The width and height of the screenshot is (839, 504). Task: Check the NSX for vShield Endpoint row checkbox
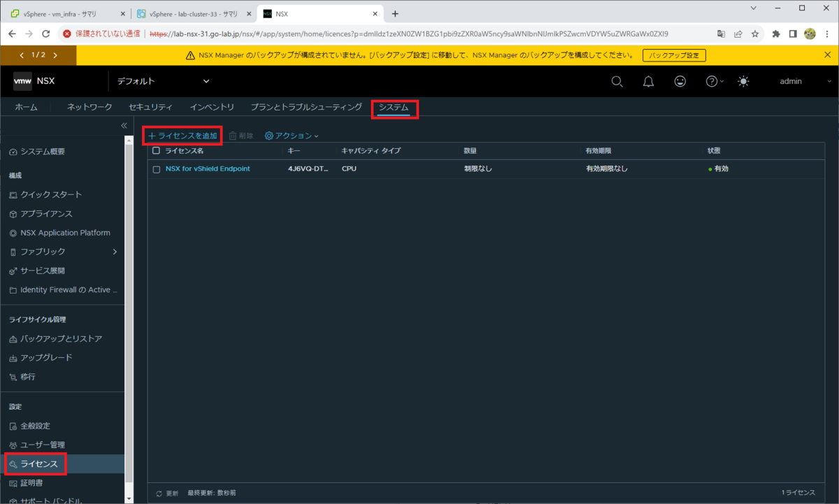coord(156,169)
